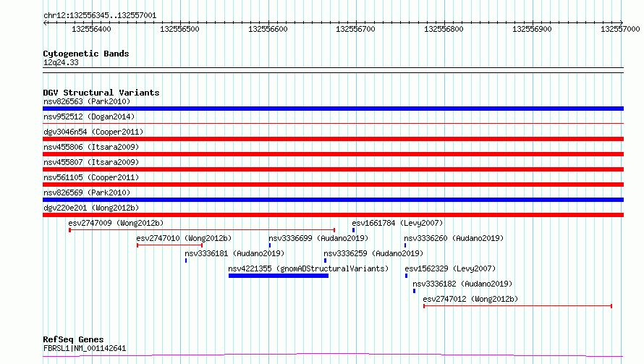Open variant esv1562329 (Levy2007) label
This screenshot has height=364, width=644.
[x=450, y=268]
